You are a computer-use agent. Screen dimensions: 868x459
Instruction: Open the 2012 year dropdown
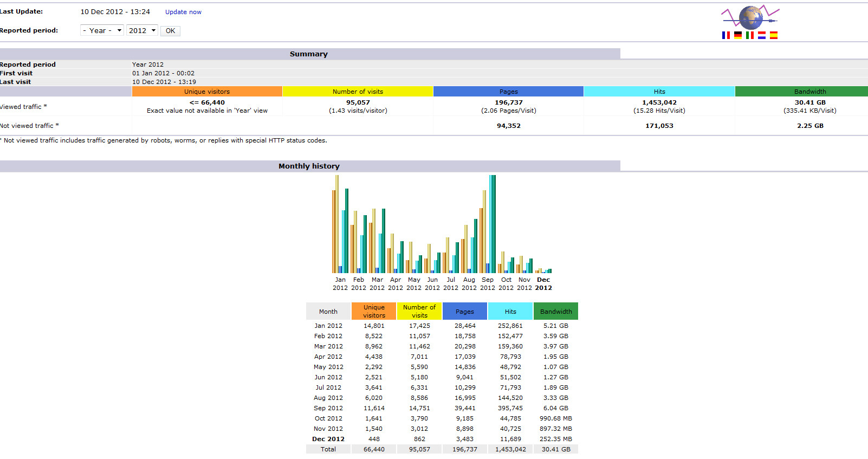point(142,30)
